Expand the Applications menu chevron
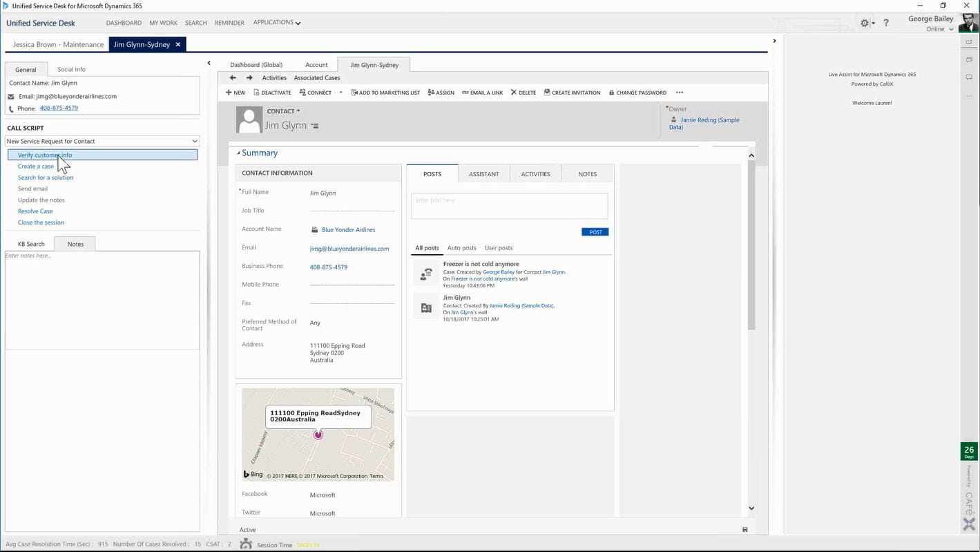Viewport: 980px width, 552px height. [298, 22]
